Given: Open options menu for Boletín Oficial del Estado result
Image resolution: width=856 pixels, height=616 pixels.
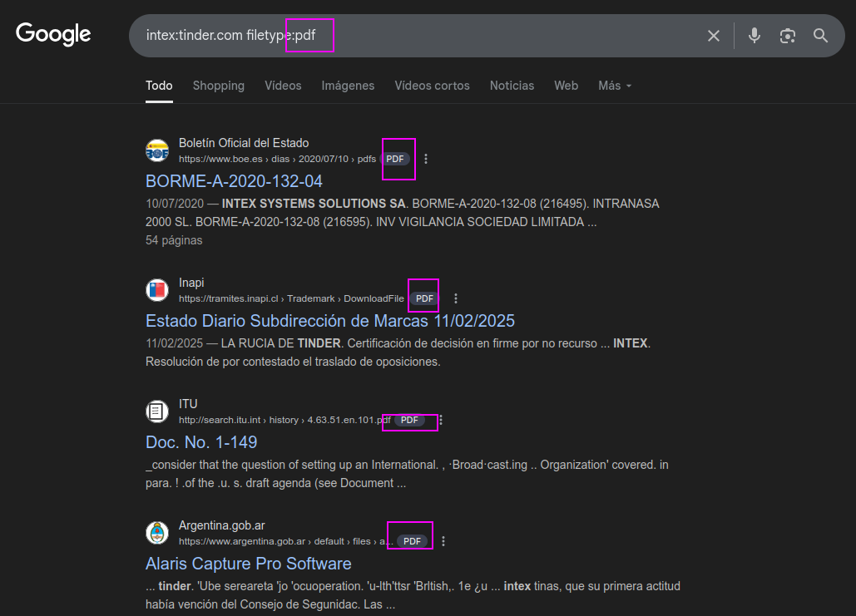Looking at the screenshot, I should click(426, 159).
